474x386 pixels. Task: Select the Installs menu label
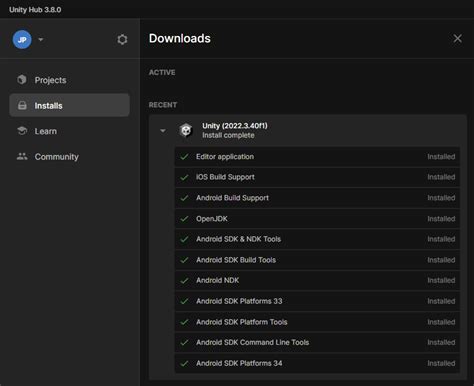click(49, 106)
